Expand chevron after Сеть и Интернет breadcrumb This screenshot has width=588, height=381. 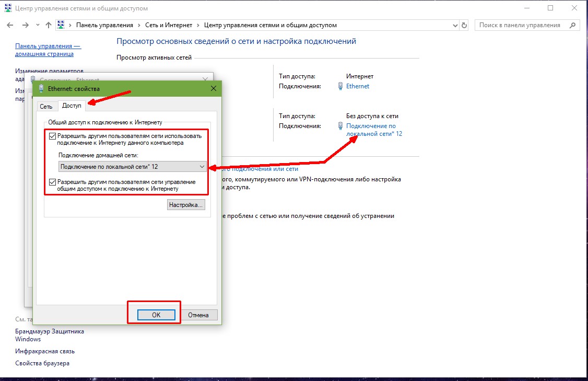click(198, 25)
